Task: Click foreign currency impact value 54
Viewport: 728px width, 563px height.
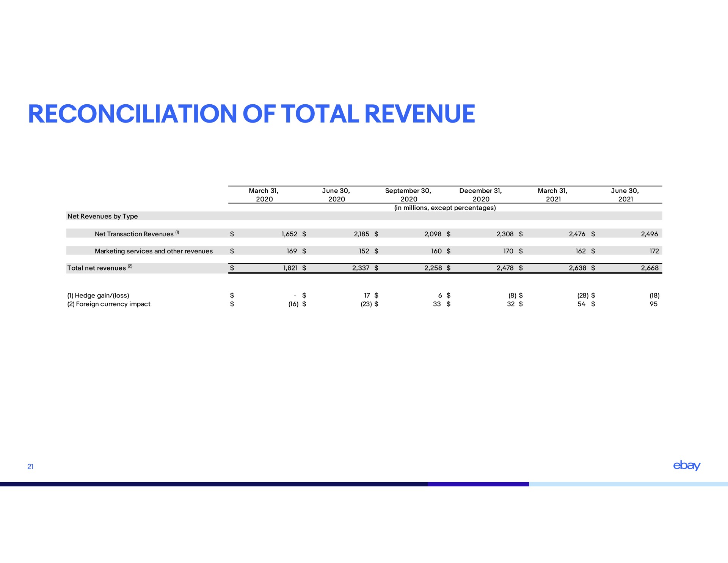Action: [582, 304]
